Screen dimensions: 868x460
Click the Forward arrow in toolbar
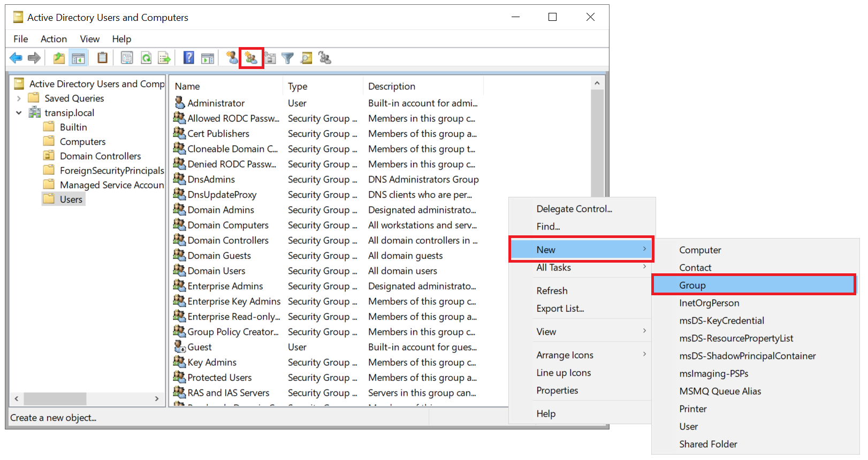(x=34, y=58)
